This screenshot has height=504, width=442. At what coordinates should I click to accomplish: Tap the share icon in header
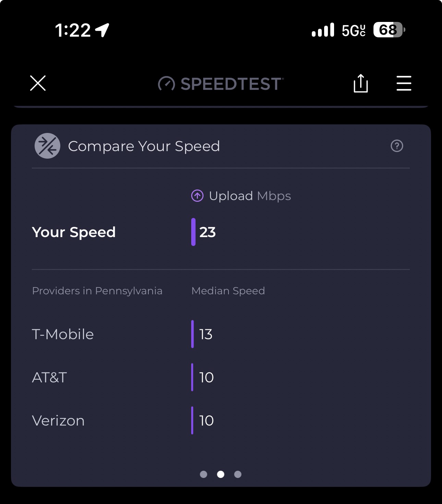pos(360,83)
